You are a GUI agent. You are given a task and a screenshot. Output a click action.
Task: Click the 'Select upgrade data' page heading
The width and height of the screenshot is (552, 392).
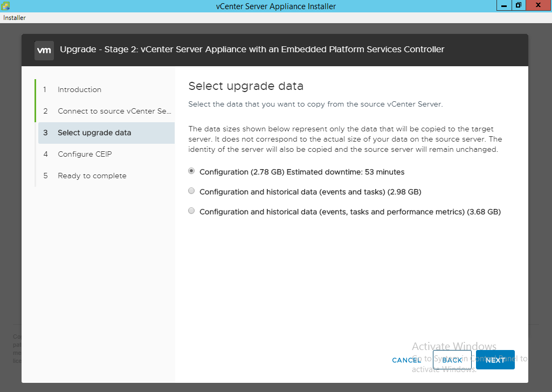tap(246, 86)
